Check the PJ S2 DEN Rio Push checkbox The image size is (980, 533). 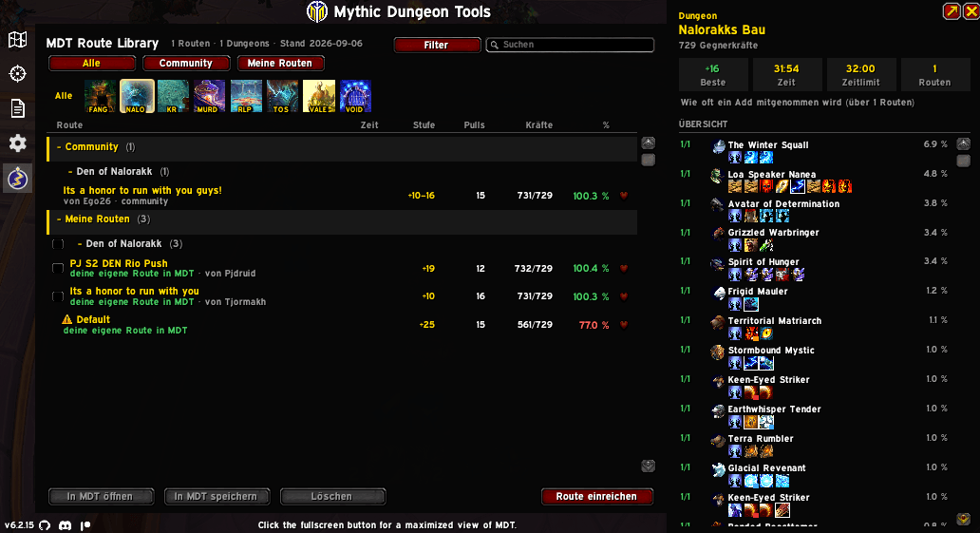[58, 268]
